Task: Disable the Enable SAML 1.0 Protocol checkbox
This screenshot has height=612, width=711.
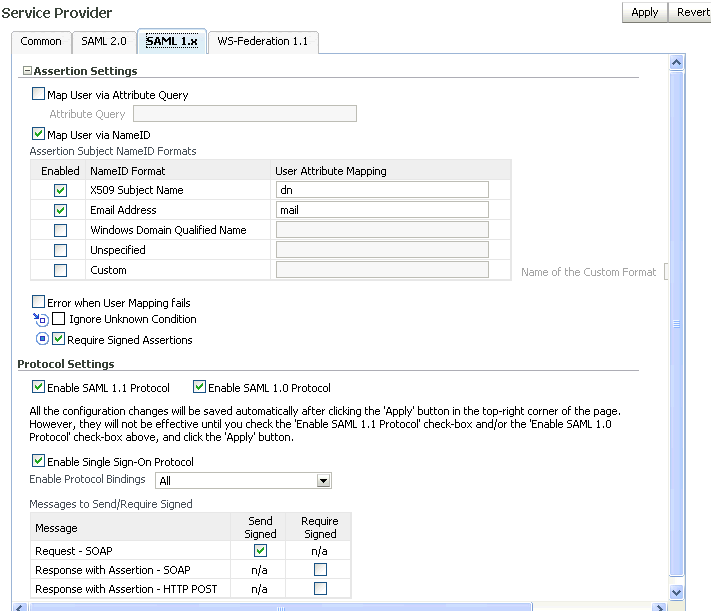Action: 199,388
